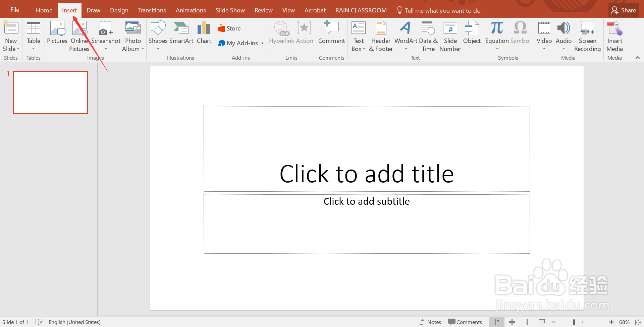Insert a Video
The width and height of the screenshot is (644, 327).
[544, 36]
